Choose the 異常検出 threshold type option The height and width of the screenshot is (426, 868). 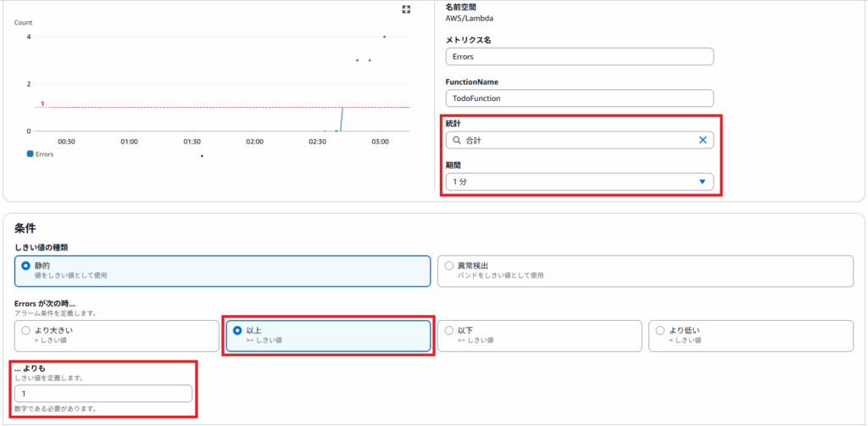coord(449,266)
